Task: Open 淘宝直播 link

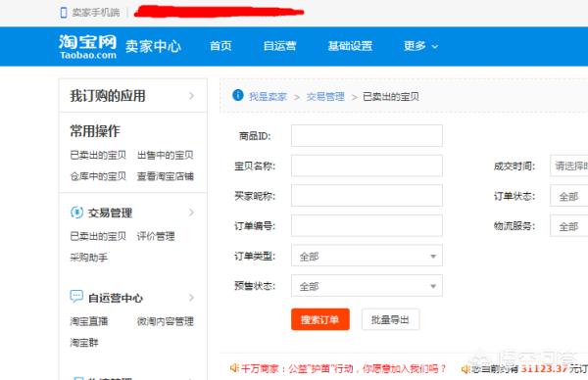Action: (89, 321)
